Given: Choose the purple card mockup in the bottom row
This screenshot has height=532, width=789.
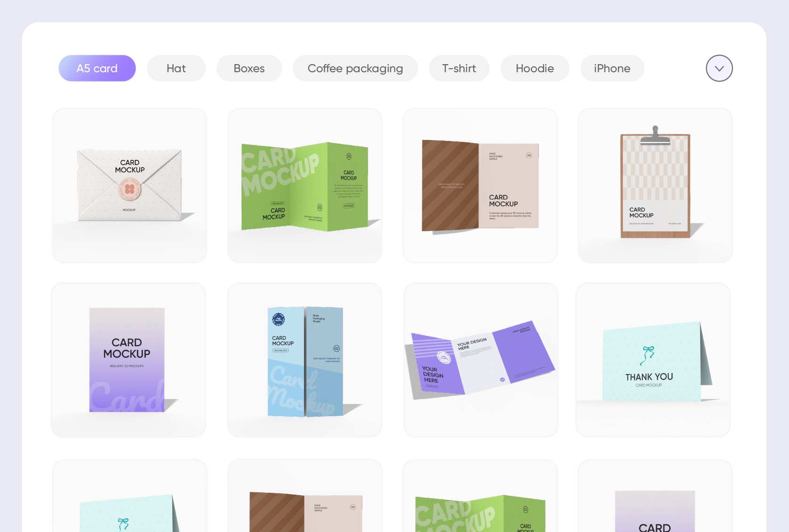Looking at the screenshot, I should [655, 496].
